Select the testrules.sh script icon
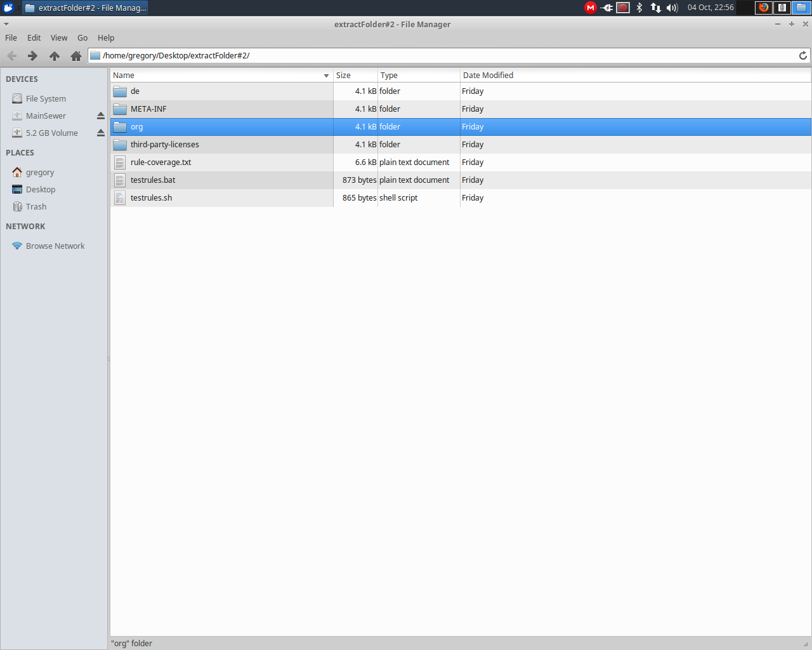 pyautogui.click(x=120, y=198)
